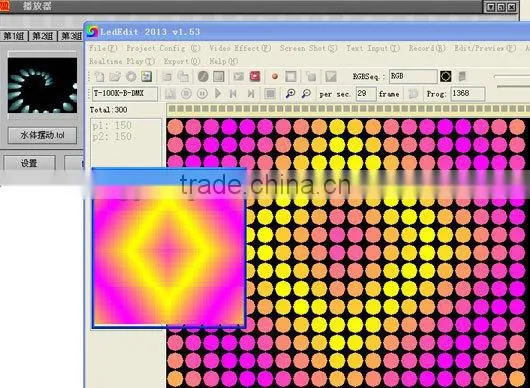Click the lower slider above Prog row
This screenshot has width=530, height=388.
513,86
